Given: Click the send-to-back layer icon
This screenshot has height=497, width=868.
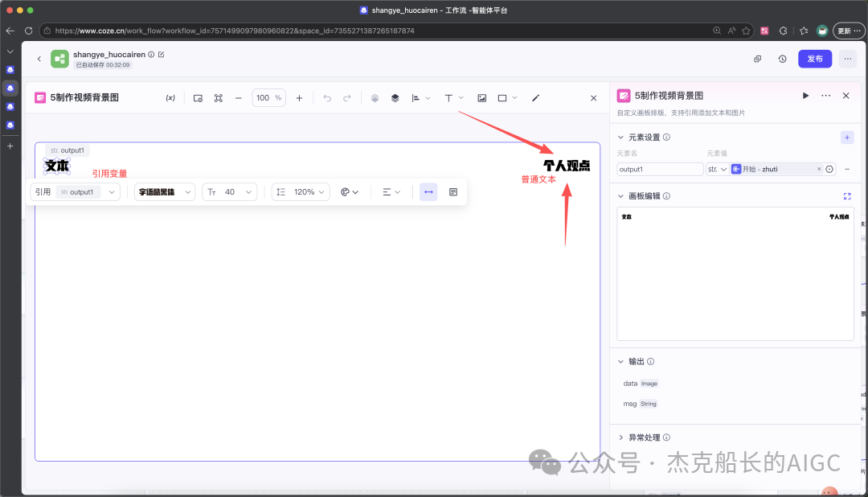Looking at the screenshot, I should [375, 98].
